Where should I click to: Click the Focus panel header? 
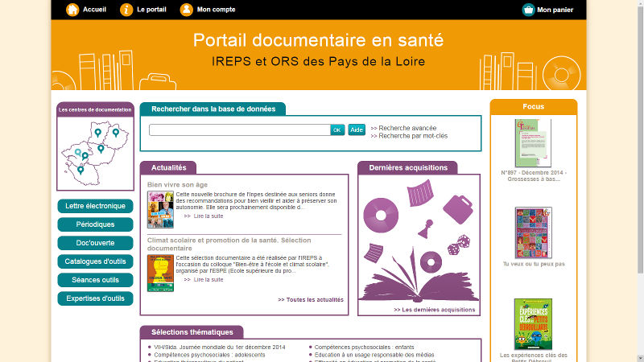(x=534, y=107)
